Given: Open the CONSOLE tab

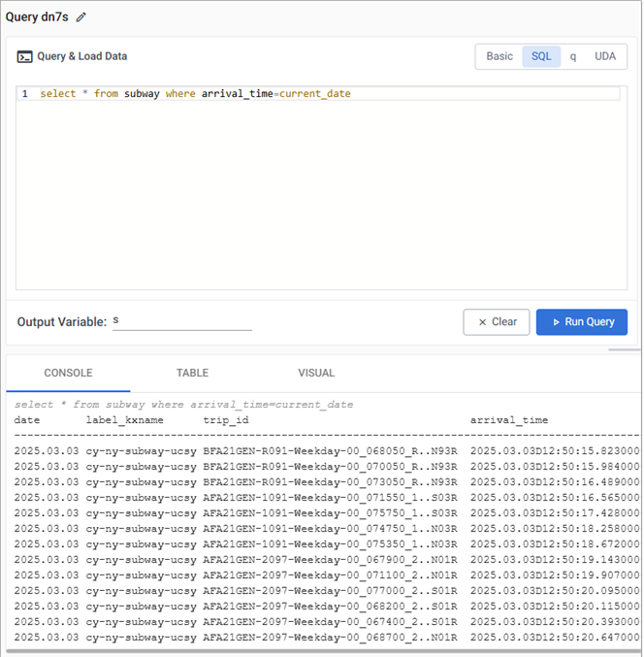Looking at the screenshot, I should pyautogui.click(x=68, y=373).
